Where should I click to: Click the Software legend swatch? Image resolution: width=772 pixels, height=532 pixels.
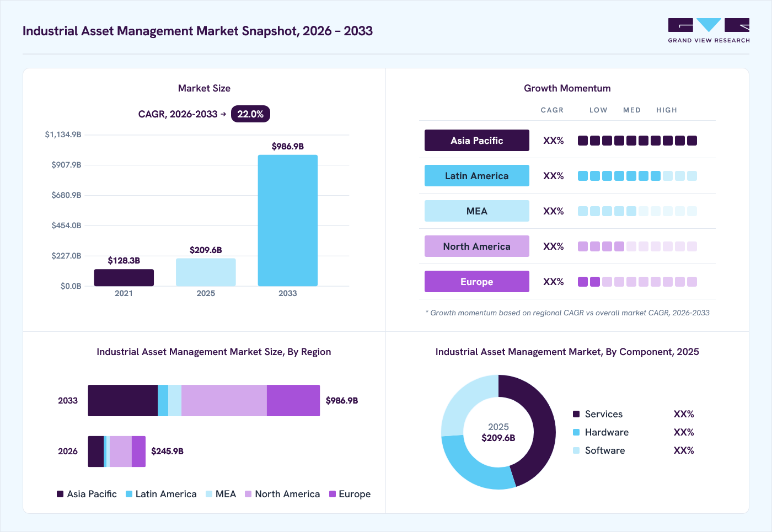(x=576, y=450)
